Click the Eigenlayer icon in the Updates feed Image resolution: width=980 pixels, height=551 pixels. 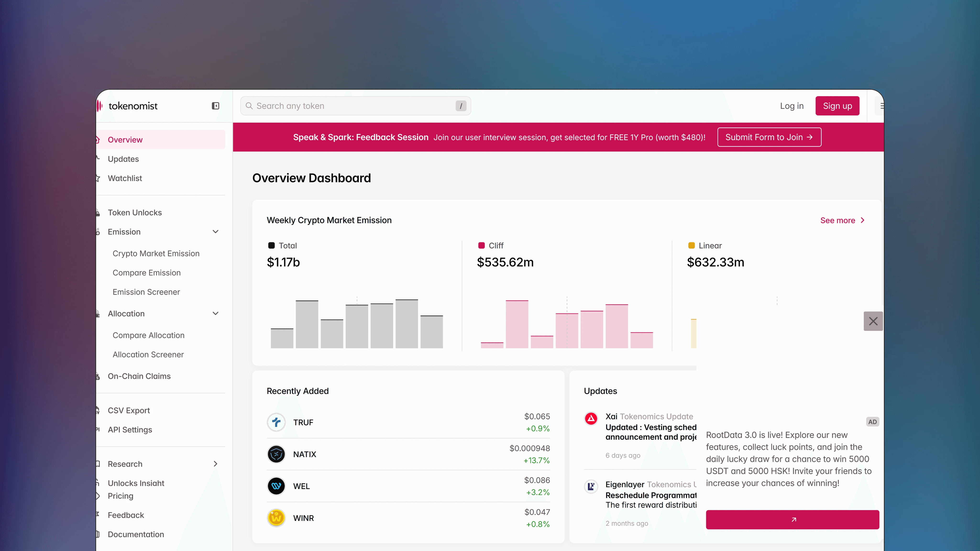[591, 486]
